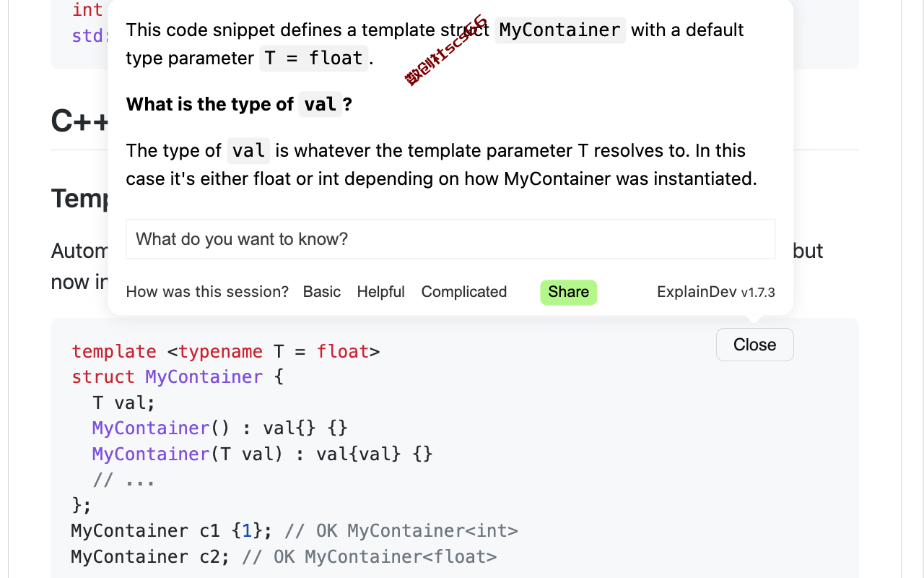
Task: Click the '// OK MyContainer<int>' comment
Action: (401, 531)
